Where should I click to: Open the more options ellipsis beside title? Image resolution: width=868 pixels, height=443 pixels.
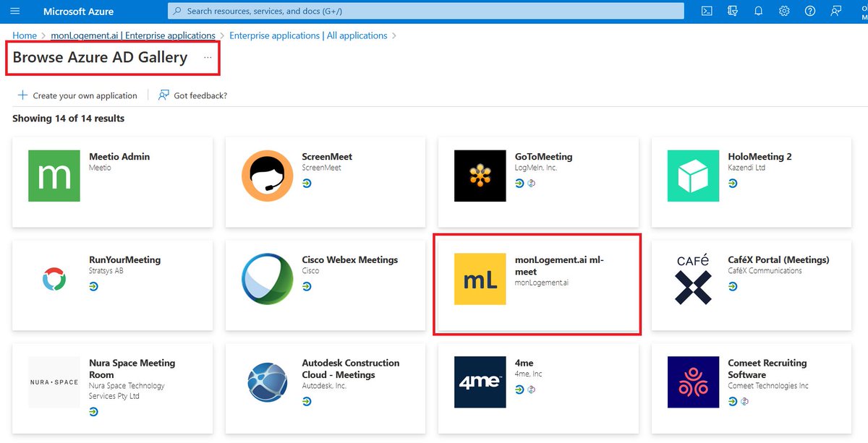tap(208, 58)
